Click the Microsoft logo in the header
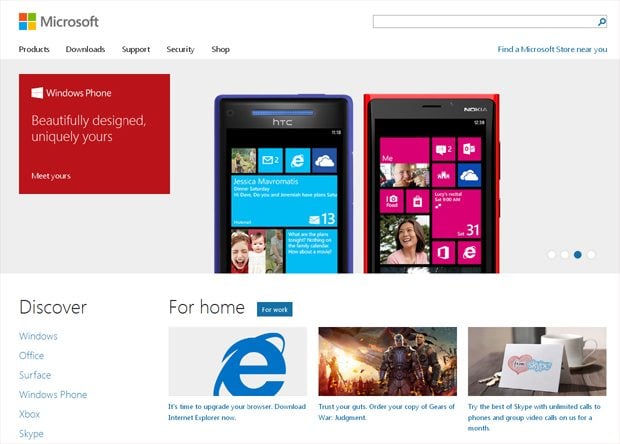 click(x=58, y=21)
